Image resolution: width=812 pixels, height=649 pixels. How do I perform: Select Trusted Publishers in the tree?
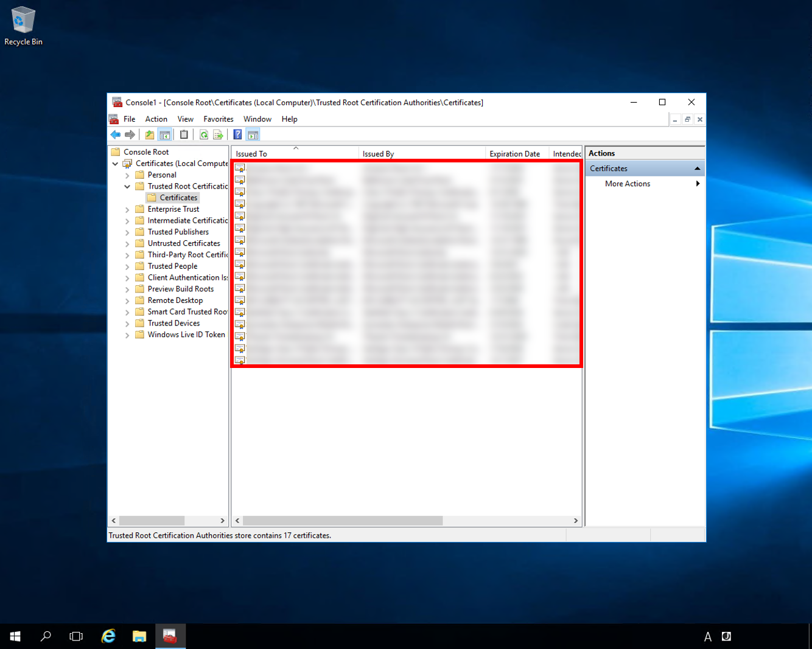click(x=178, y=232)
